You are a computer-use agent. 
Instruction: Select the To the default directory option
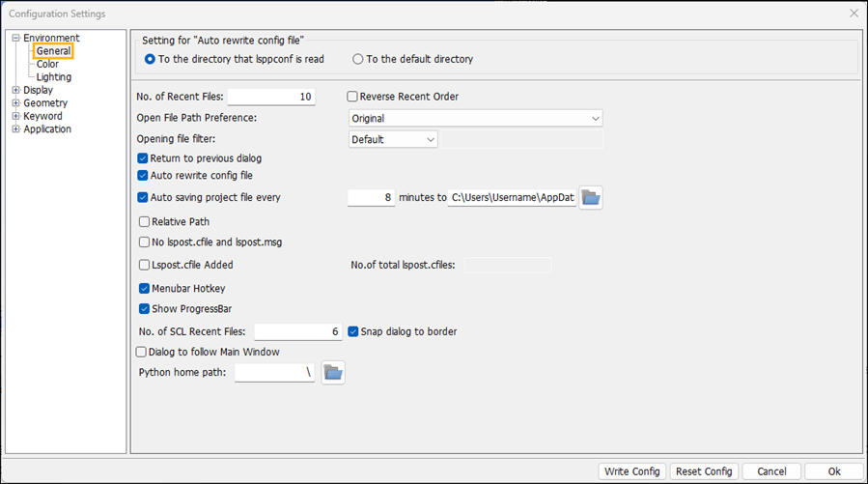point(358,59)
